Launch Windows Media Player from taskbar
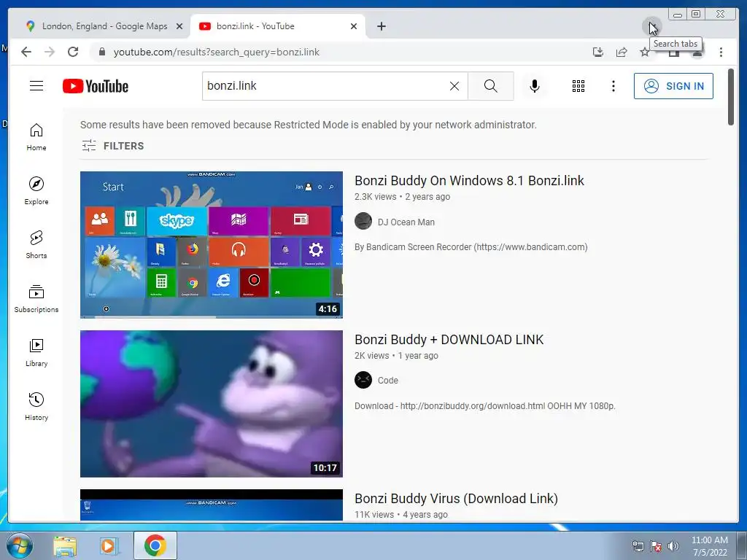This screenshot has width=747, height=560. click(109, 545)
